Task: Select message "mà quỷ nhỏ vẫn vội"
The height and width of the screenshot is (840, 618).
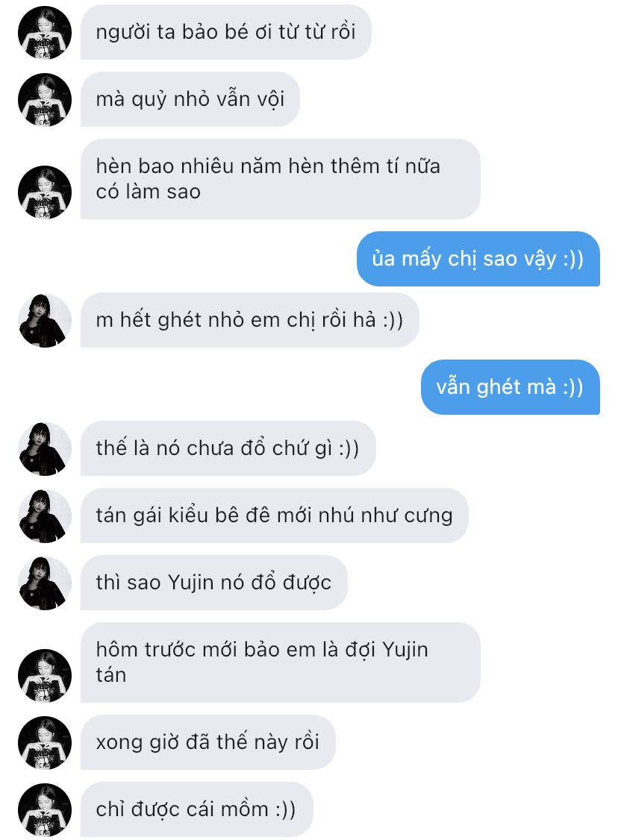Action: (x=190, y=99)
